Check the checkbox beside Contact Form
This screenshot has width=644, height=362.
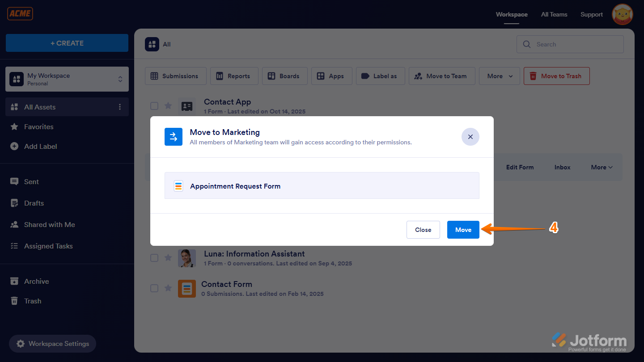tap(154, 288)
